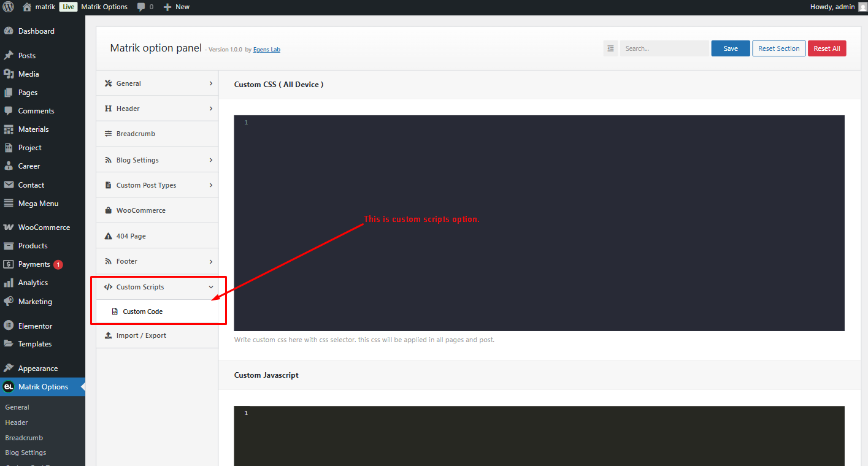The height and width of the screenshot is (466, 868).
Task: Click the Career person icon
Action: 9,166
